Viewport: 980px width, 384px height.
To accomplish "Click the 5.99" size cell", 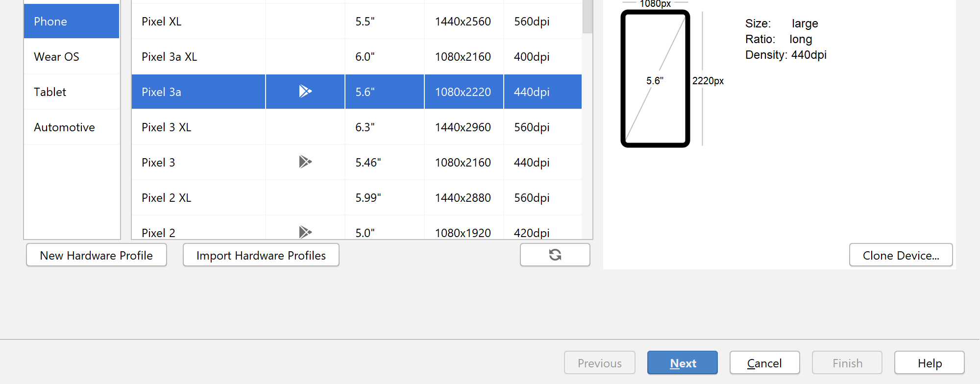I will [385, 197].
